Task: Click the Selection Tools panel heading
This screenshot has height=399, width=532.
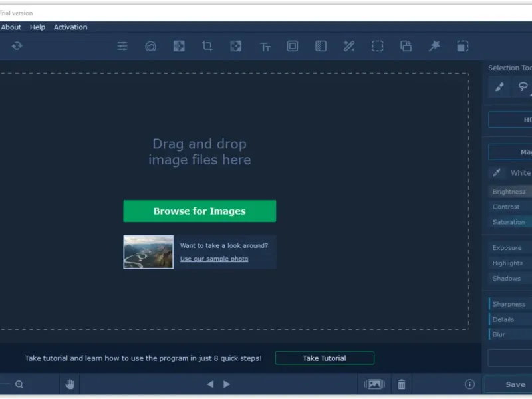Action: click(510, 68)
